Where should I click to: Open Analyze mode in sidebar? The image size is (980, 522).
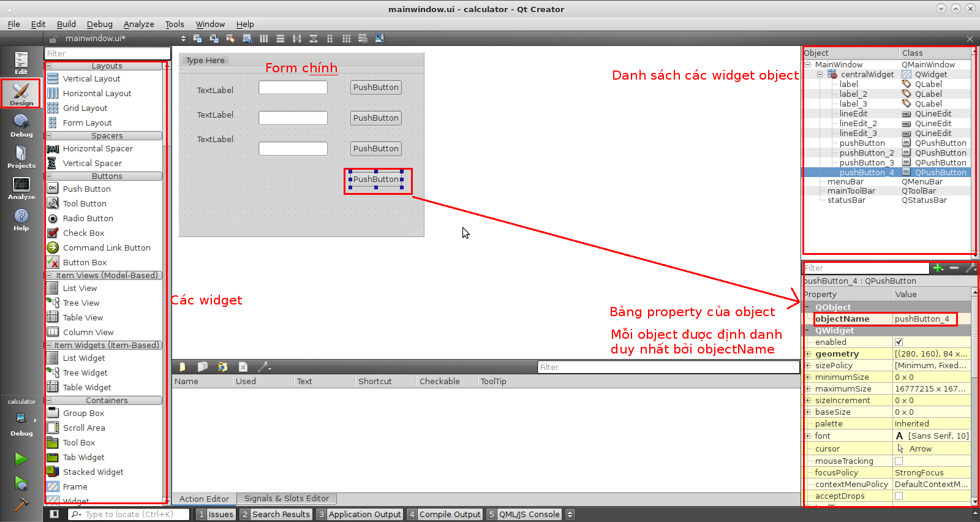(x=21, y=187)
